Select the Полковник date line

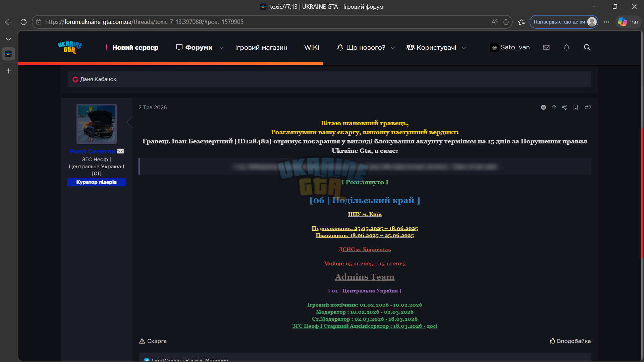coord(365,235)
